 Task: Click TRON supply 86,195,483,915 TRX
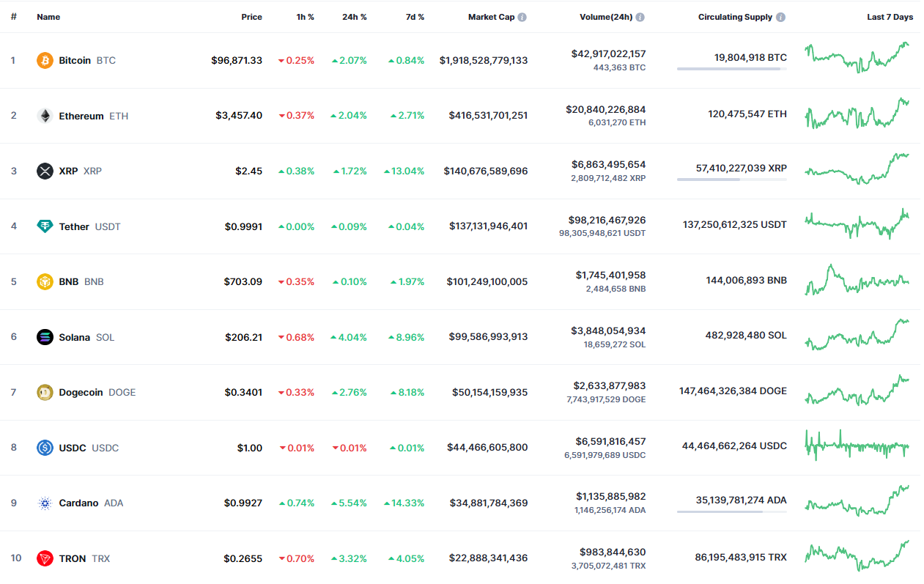pyautogui.click(x=741, y=558)
